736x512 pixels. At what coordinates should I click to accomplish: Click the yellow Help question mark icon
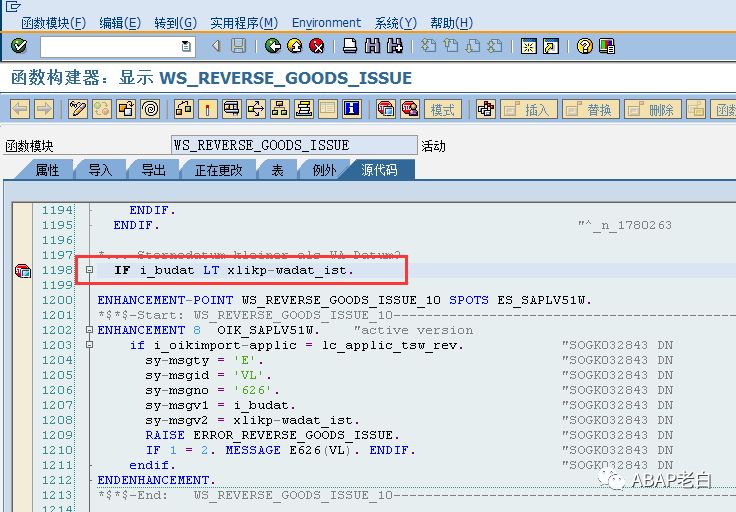tap(585, 46)
